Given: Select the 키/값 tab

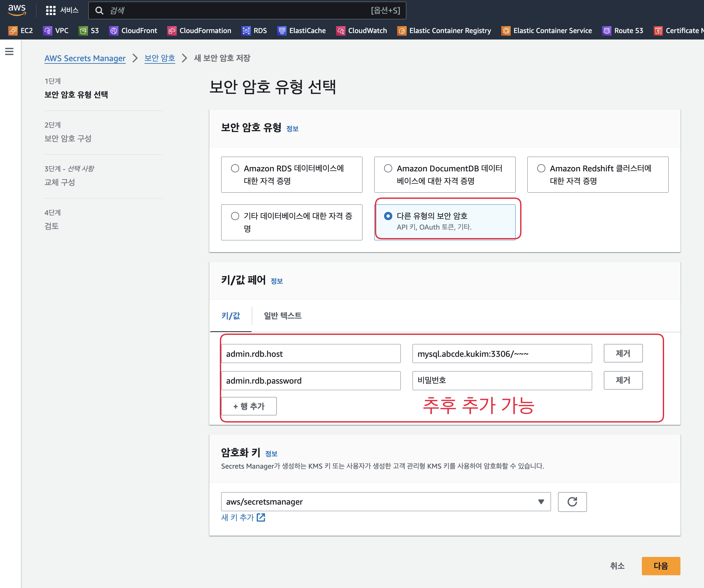Looking at the screenshot, I should 231,316.
